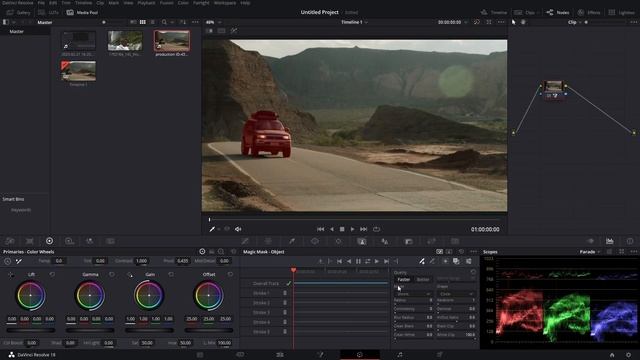Open the Scopes palette icon

[x=610, y=241]
